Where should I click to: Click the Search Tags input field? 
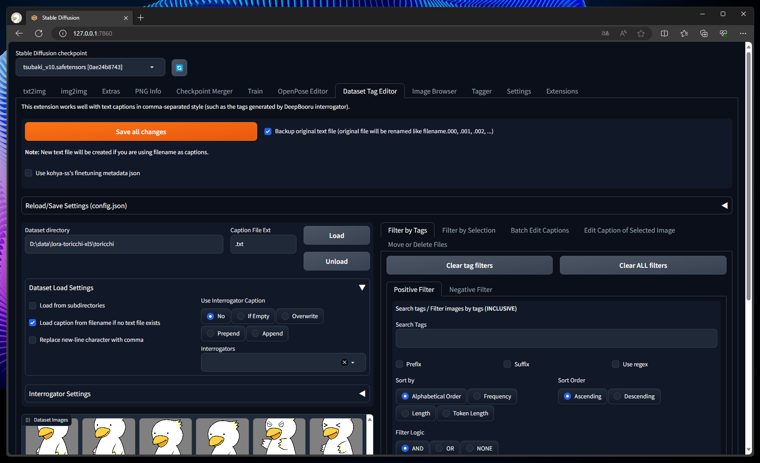(x=556, y=338)
